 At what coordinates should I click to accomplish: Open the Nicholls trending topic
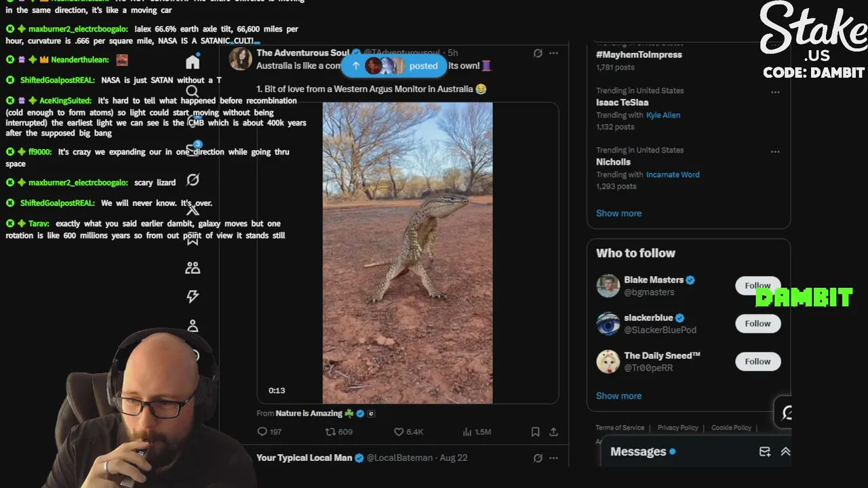point(613,162)
